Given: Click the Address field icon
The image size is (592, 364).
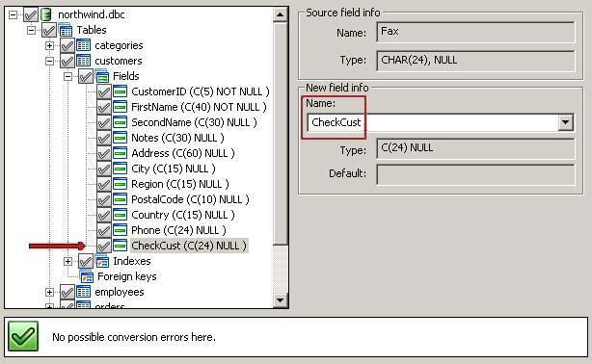Looking at the screenshot, I should (x=121, y=153).
